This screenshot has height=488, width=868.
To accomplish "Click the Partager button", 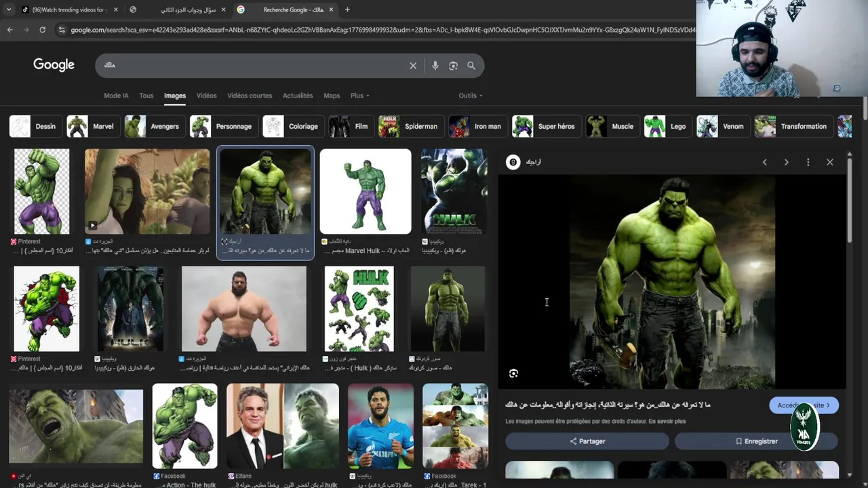I will point(587,441).
